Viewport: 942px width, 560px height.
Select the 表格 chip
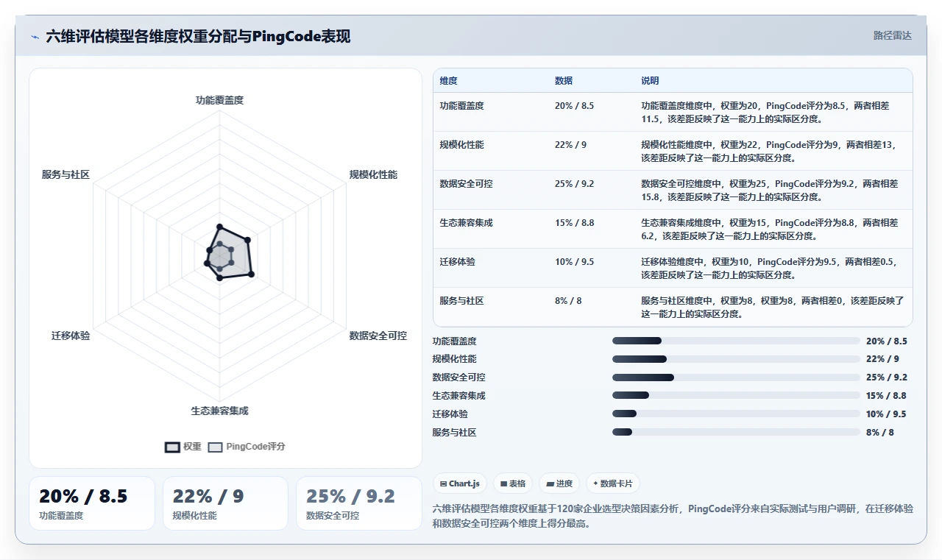(513, 483)
